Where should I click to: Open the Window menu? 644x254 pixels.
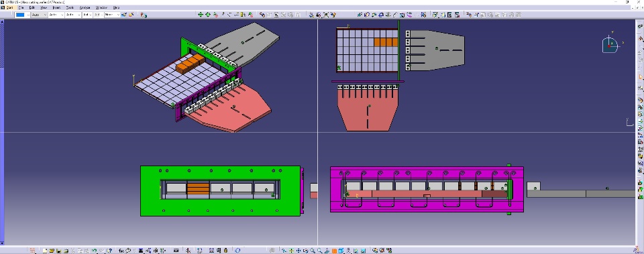tap(101, 7)
